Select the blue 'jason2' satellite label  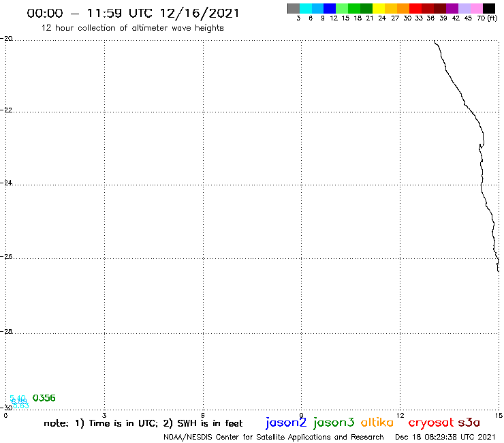click(286, 423)
